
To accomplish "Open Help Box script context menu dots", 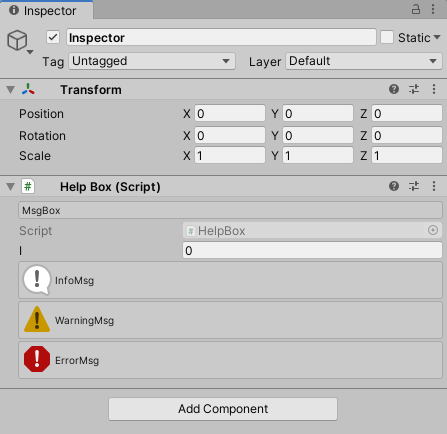I will pyautogui.click(x=434, y=186).
